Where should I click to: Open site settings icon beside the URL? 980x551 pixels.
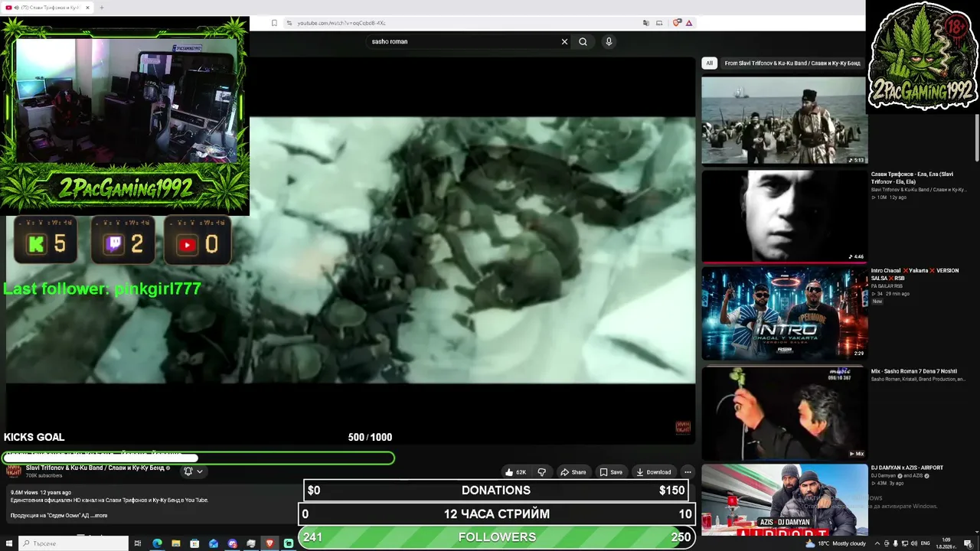(289, 23)
